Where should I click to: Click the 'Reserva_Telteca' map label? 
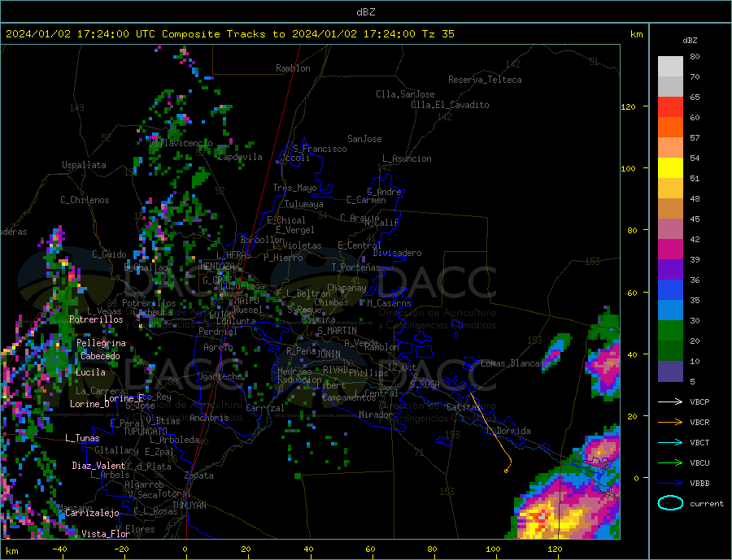click(485, 80)
